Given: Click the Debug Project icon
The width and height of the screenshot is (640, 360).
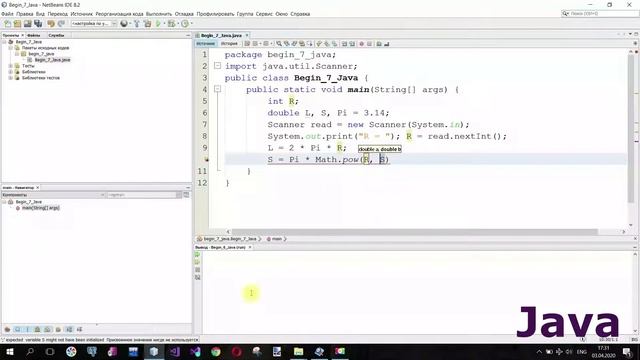Looking at the screenshot, I should (x=171, y=24).
